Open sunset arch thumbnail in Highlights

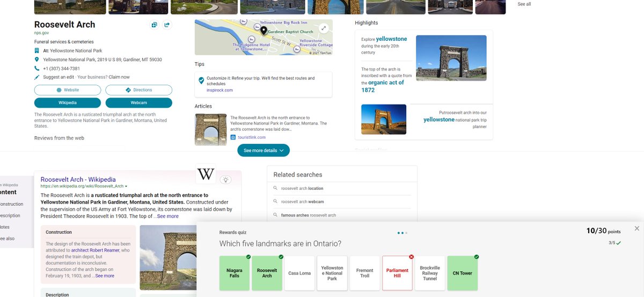pos(384,119)
